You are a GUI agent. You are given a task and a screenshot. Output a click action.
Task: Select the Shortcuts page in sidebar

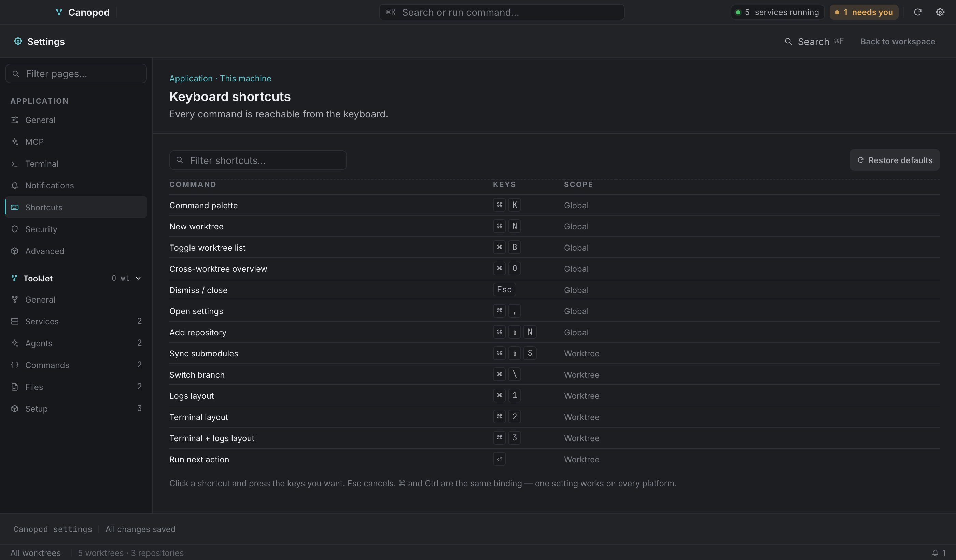point(76,207)
